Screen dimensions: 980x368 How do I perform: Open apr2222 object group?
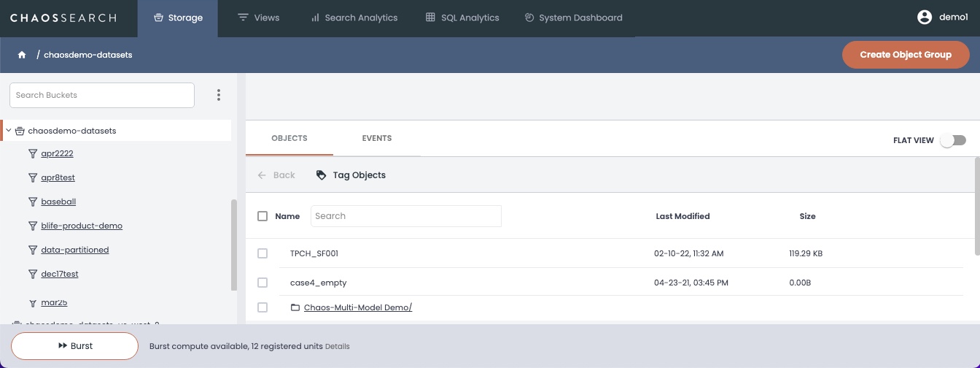click(x=57, y=153)
